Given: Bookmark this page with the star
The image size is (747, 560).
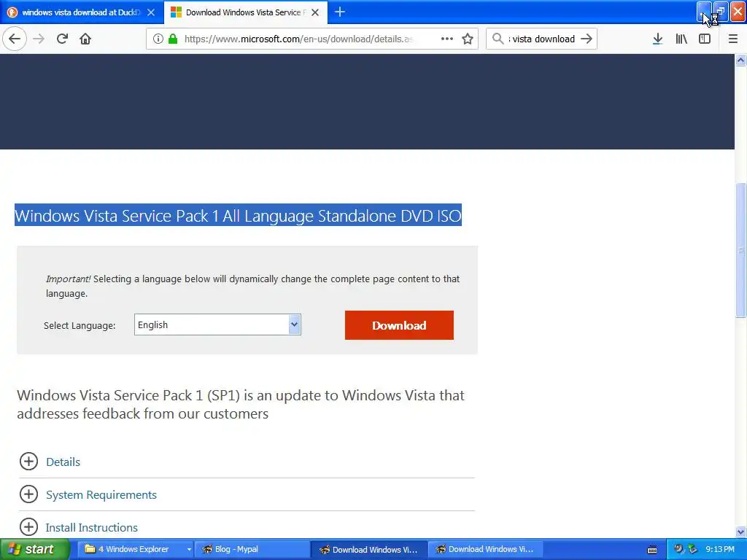Looking at the screenshot, I should 468,39.
